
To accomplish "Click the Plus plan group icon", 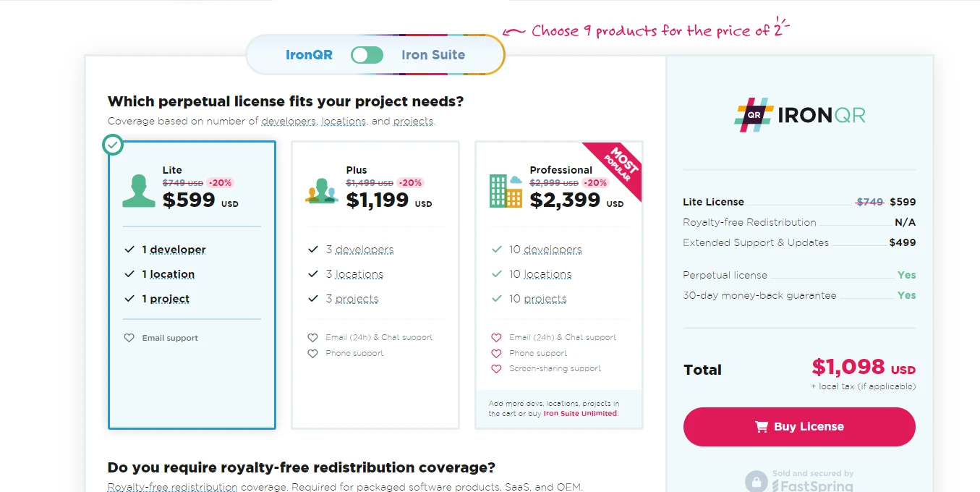I will click(x=322, y=191).
